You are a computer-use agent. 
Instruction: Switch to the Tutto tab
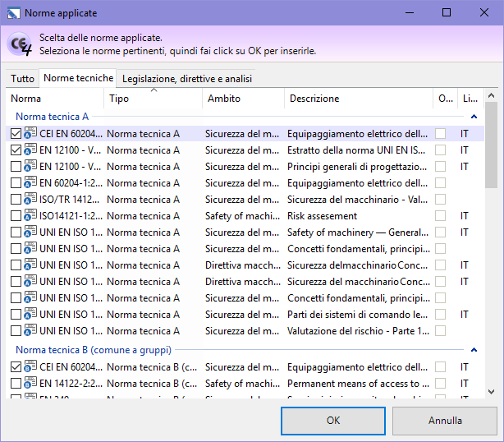(x=22, y=79)
